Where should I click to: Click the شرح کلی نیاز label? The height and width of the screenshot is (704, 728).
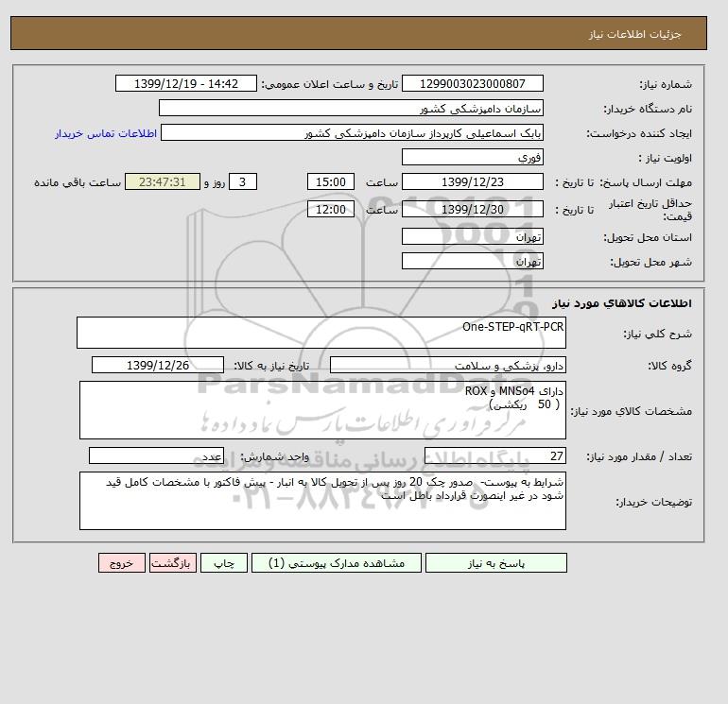[657, 334]
